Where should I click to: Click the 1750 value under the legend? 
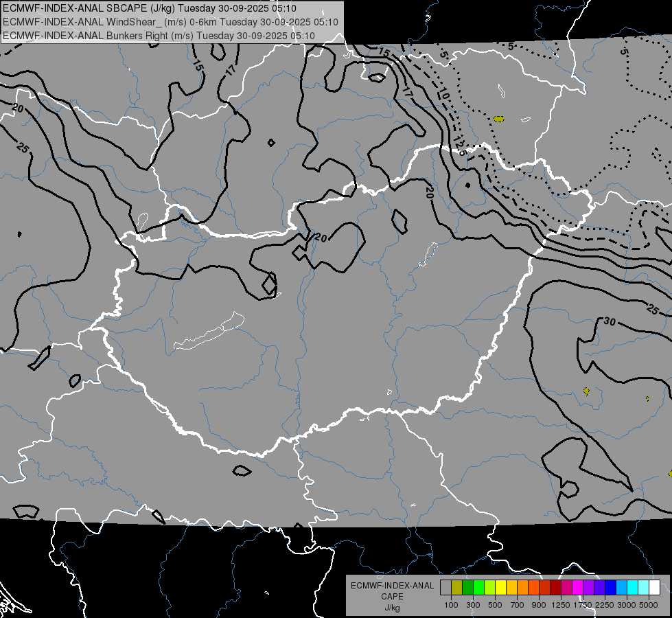tap(583, 605)
